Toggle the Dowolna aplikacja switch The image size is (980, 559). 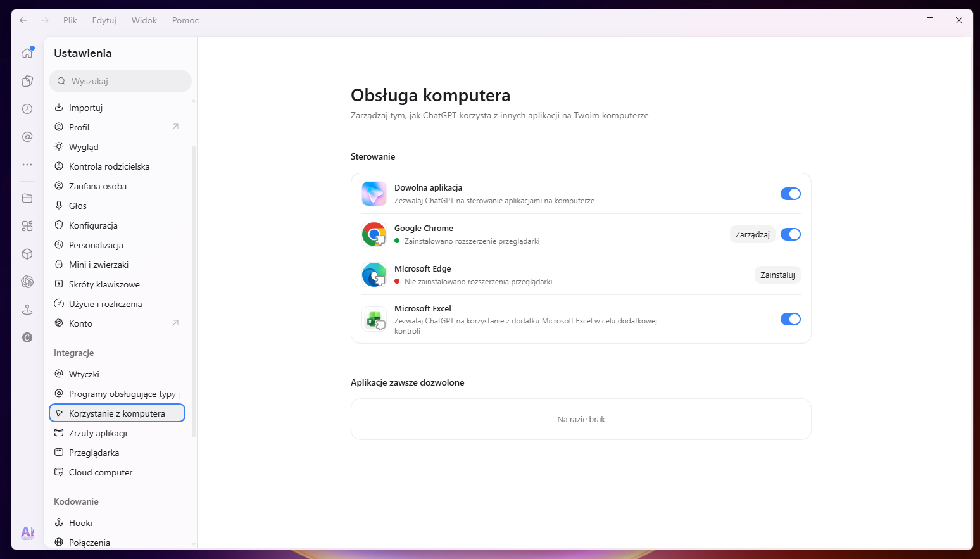791,194
